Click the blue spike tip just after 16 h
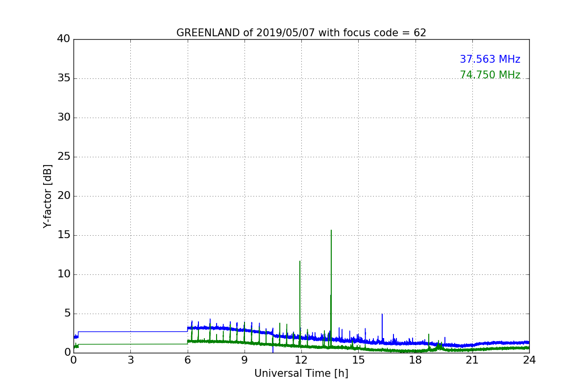The image size is (588, 392). 382,314
